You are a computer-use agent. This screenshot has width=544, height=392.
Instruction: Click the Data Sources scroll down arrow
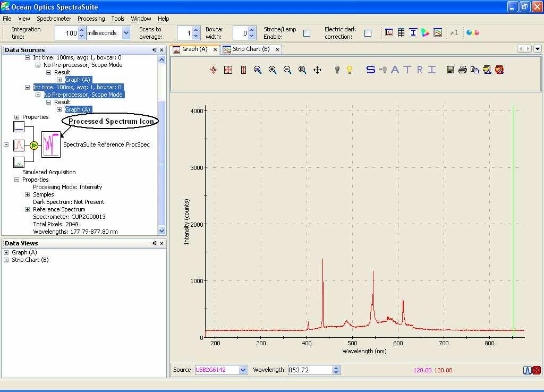[x=161, y=231]
